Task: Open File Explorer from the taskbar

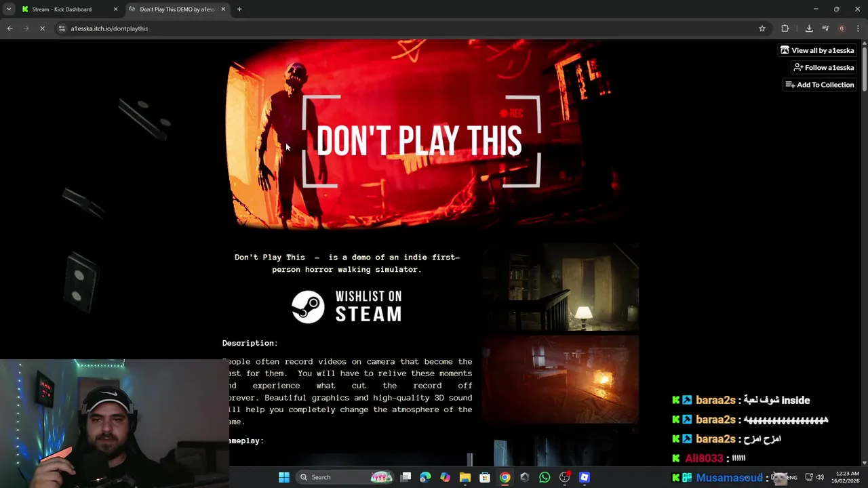Action: [465, 477]
